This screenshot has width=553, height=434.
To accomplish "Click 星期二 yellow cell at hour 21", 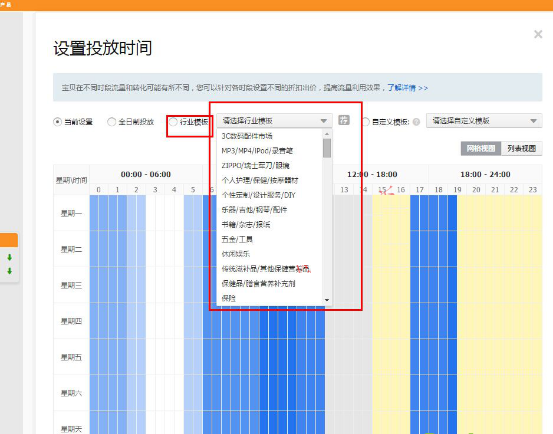I will [x=495, y=249].
